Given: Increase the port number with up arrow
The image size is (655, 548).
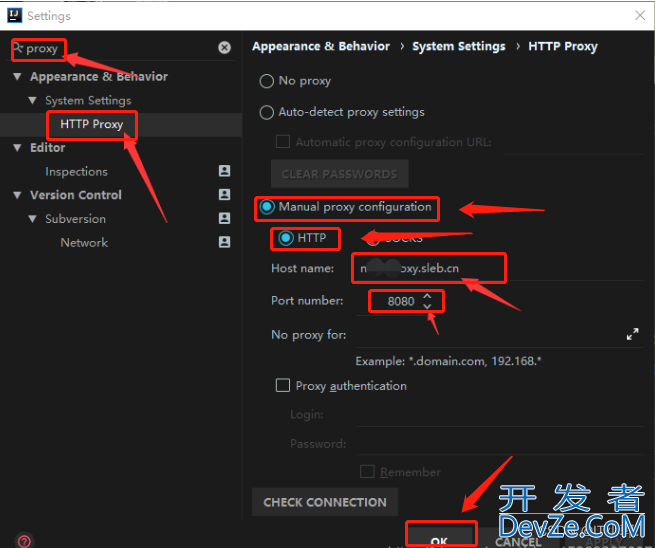Looking at the screenshot, I should click(427, 296).
